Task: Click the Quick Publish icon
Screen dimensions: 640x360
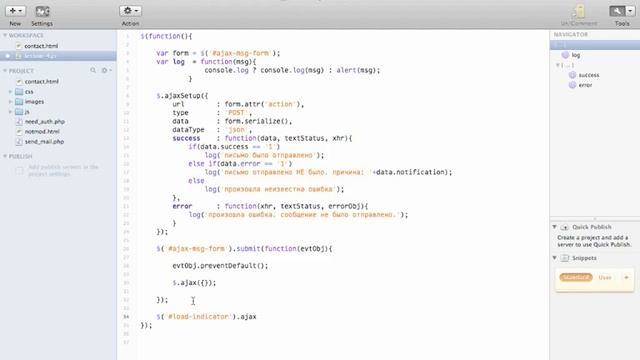Action: (x=565, y=227)
